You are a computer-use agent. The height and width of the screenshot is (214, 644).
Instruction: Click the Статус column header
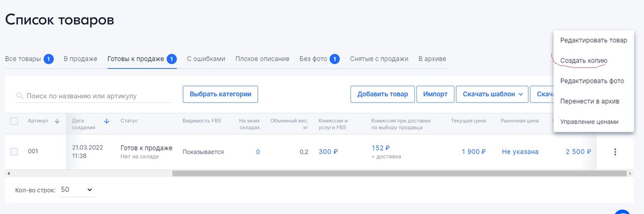(129, 121)
